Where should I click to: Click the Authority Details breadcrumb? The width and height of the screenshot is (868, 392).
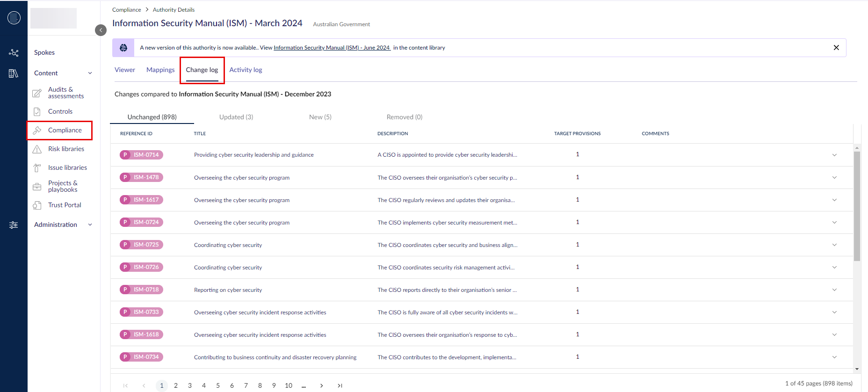174,10
